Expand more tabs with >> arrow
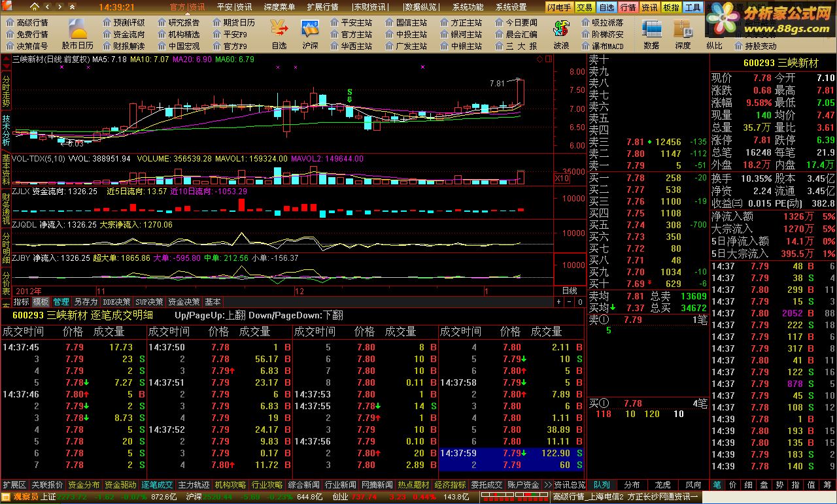Image resolution: width=837 pixels, height=504 pixels. 548,485
